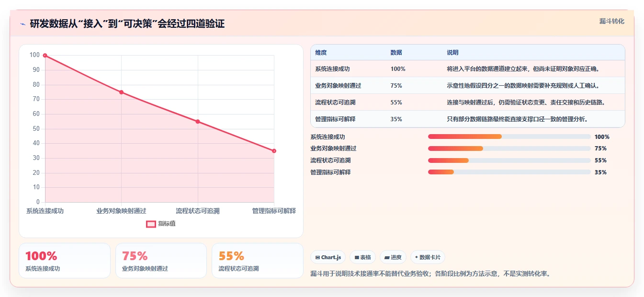
Task: Click the x-axis label 流程状态可追溯
Action: 198,211
